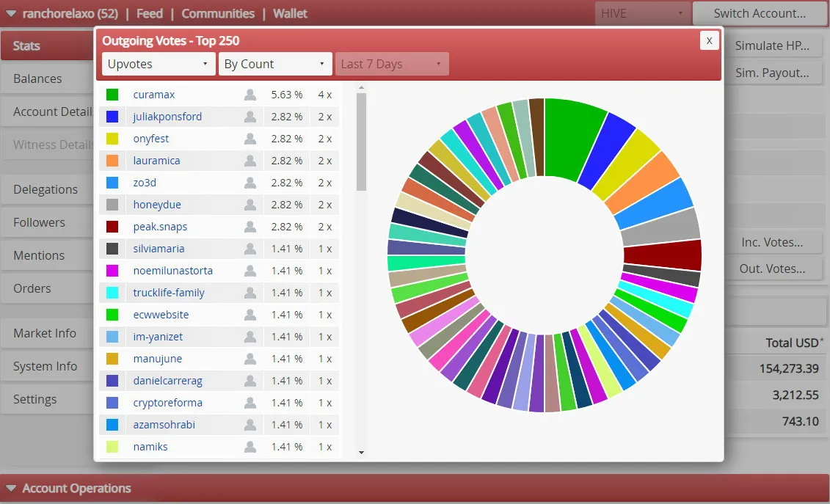
Task: Open the HIVE chain selector dropdown
Action: coord(642,13)
